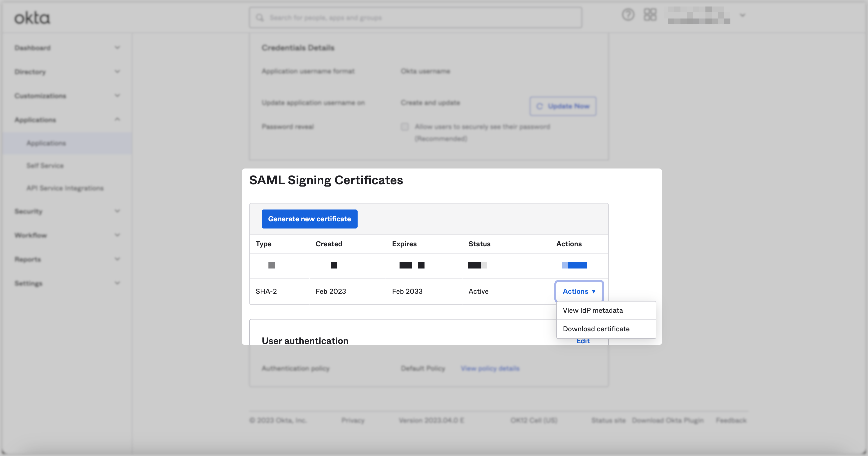Open the apps grid icon

(x=650, y=15)
